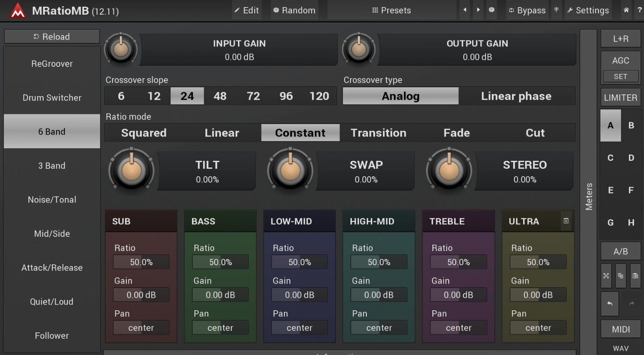This screenshot has height=355, width=644.
Task: Click the AGC SET button
Action: (621, 76)
